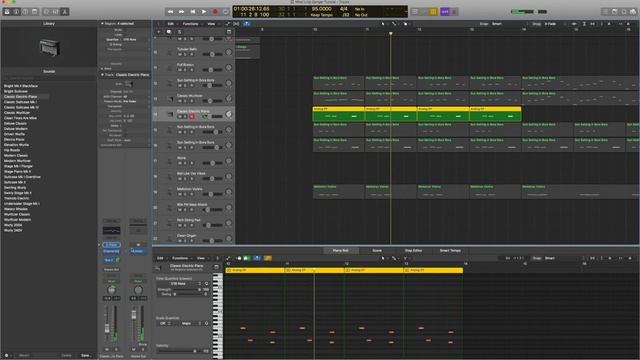The width and height of the screenshot is (640, 360).
Task: Select Bright Suitcase patch in Library
Action: 16,91
